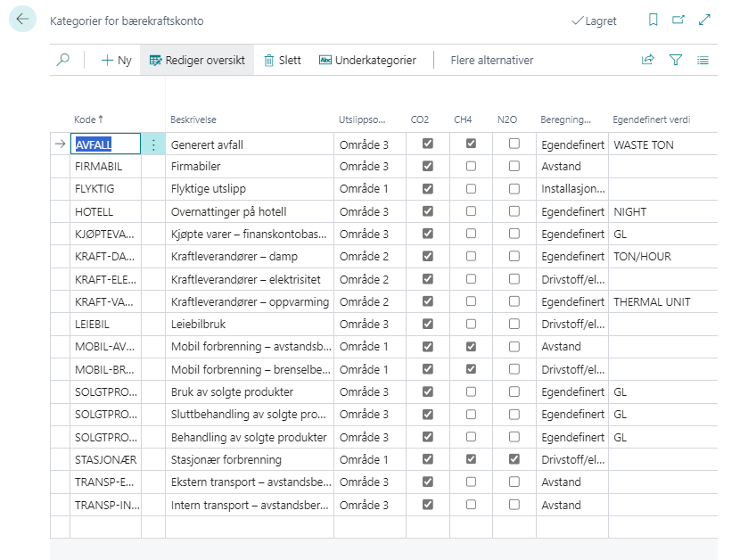The image size is (748, 560).
Task: Disable N2O on Stasjonær forbrenning row
Action: click(x=514, y=459)
